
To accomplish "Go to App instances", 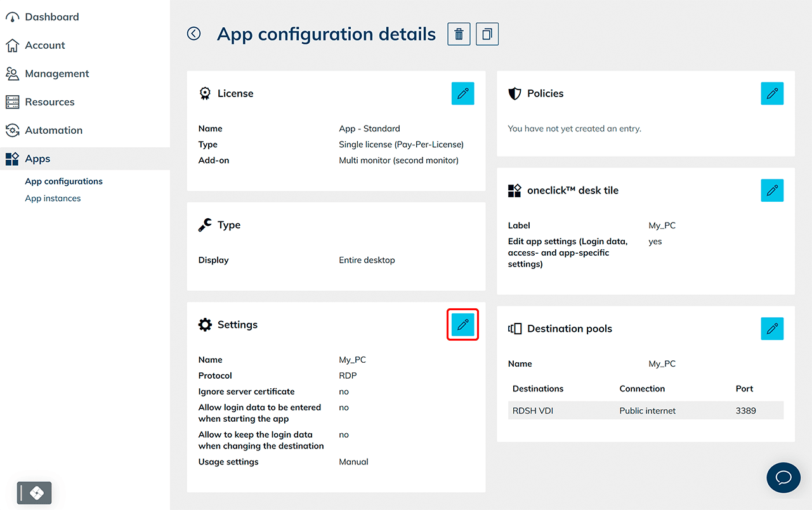I will [53, 199].
